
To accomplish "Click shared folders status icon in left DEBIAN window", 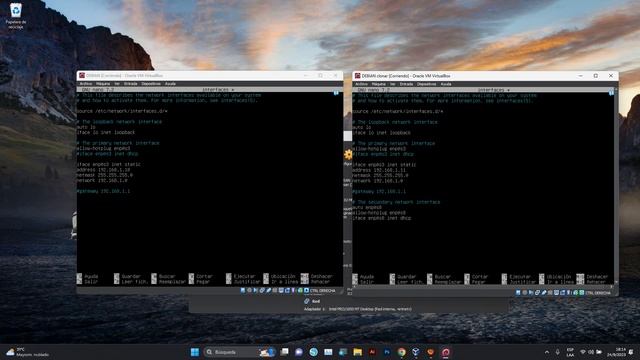I will (x=275, y=291).
